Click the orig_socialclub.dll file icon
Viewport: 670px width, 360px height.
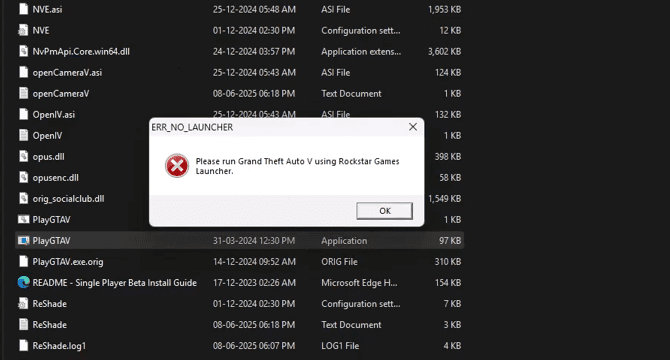click(24, 198)
